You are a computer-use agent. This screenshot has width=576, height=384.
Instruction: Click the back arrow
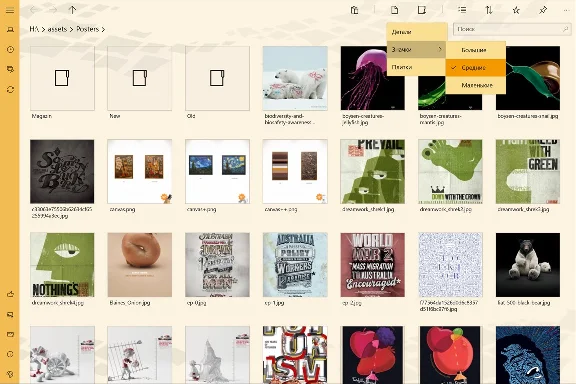point(34,10)
